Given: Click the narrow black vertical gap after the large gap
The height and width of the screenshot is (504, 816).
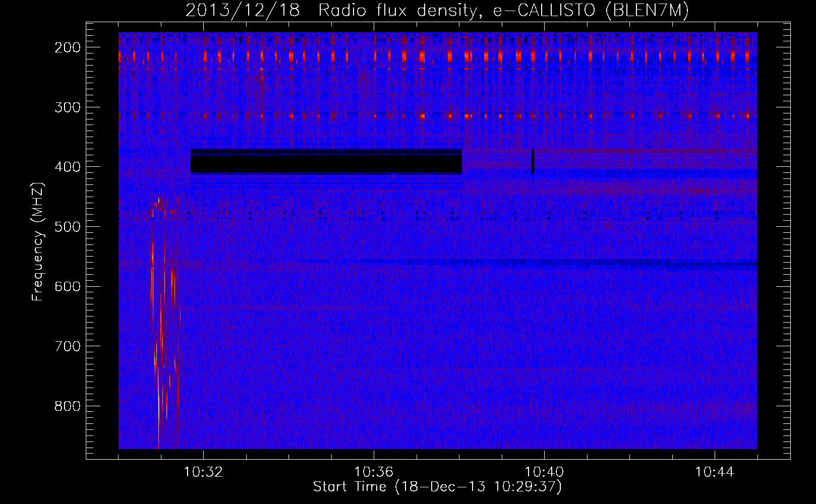Looking at the screenshot, I should point(533,162).
